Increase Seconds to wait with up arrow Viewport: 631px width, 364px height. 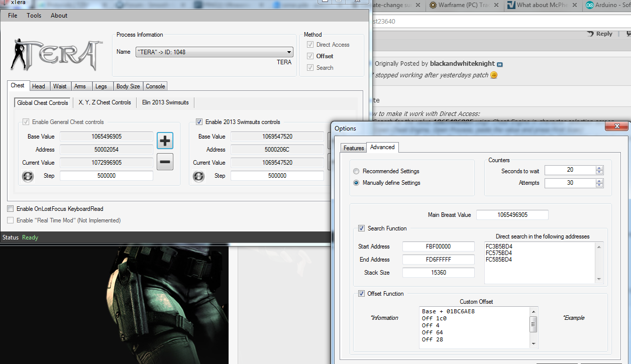click(x=599, y=168)
